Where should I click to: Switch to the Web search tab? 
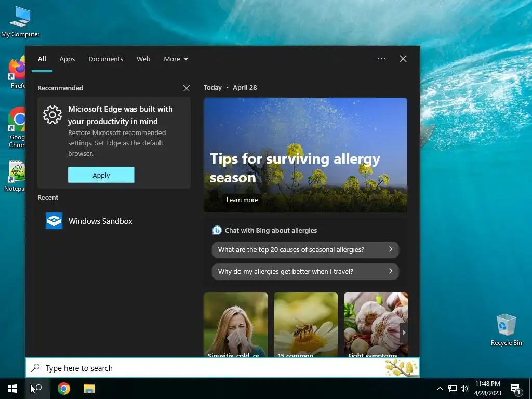(143, 59)
